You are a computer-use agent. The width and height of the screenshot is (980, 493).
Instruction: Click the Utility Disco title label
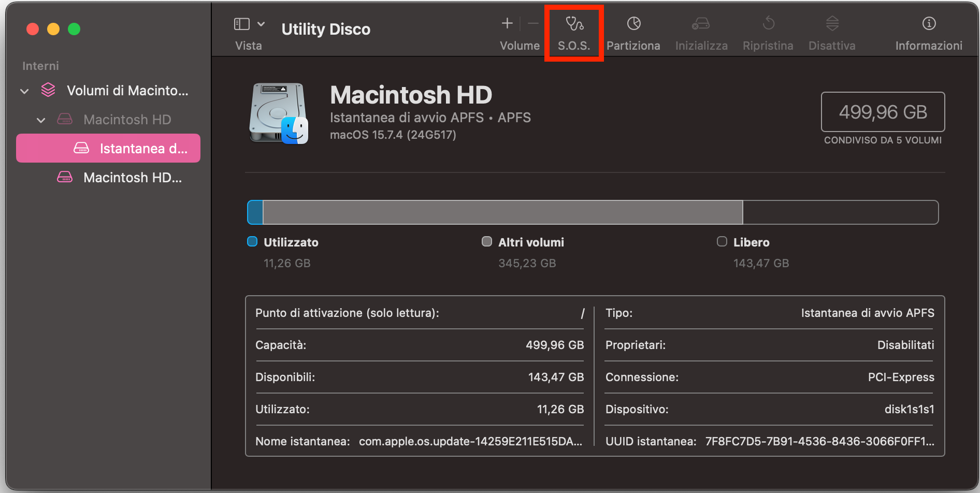tap(326, 29)
